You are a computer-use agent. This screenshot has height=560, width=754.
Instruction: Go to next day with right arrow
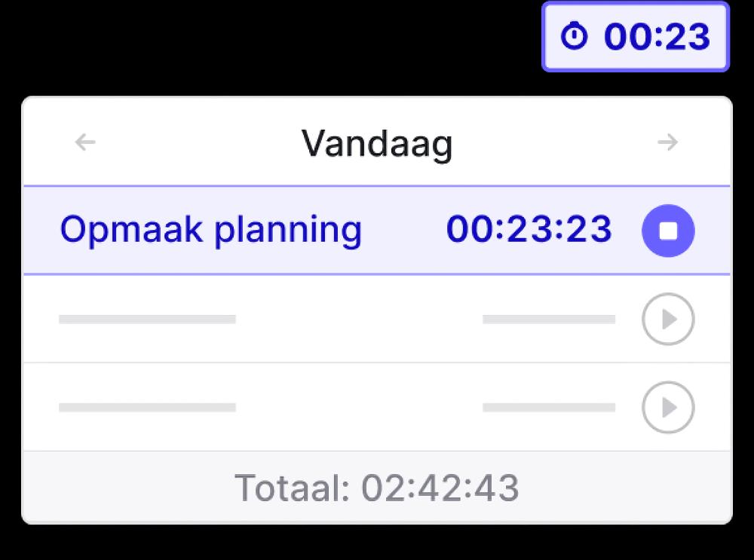(667, 142)
